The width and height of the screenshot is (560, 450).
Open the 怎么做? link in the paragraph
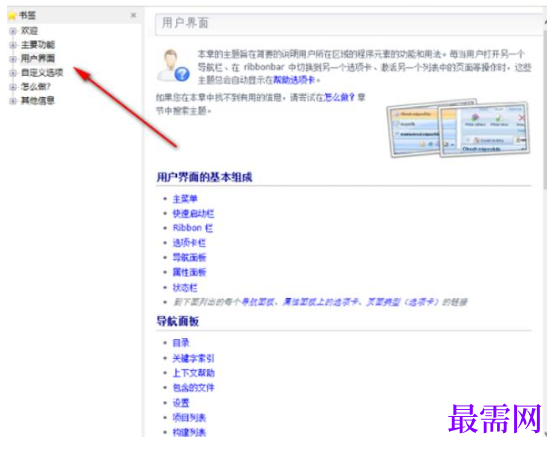[x=339, y=97]
